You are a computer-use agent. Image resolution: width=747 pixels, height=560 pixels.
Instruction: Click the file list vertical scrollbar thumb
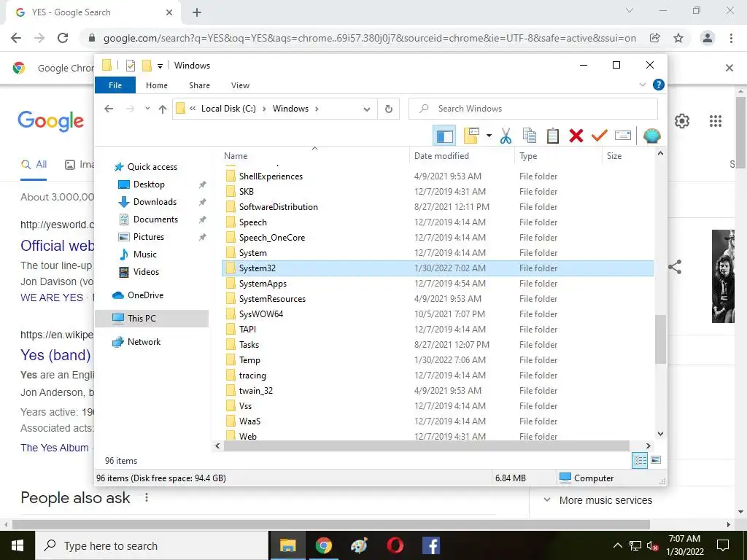[x=659, y=339]
